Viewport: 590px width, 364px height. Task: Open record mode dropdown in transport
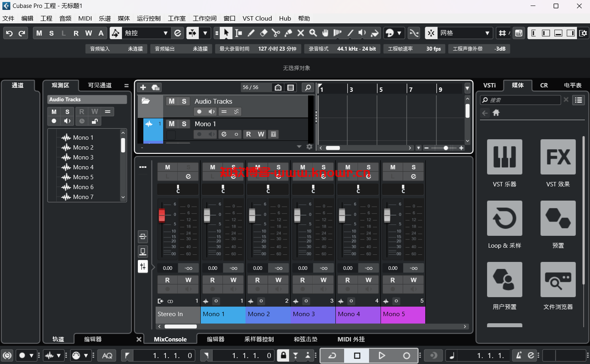click(x=31, y=356)
